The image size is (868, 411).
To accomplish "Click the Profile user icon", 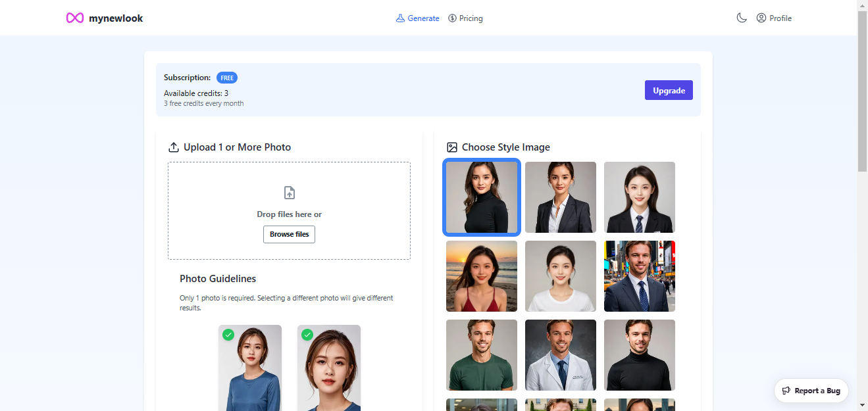I will tap(761, 18).
